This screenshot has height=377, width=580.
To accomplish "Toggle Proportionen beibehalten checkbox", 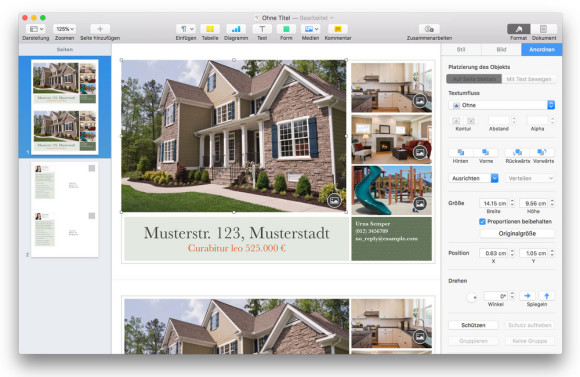I will 482,222.
